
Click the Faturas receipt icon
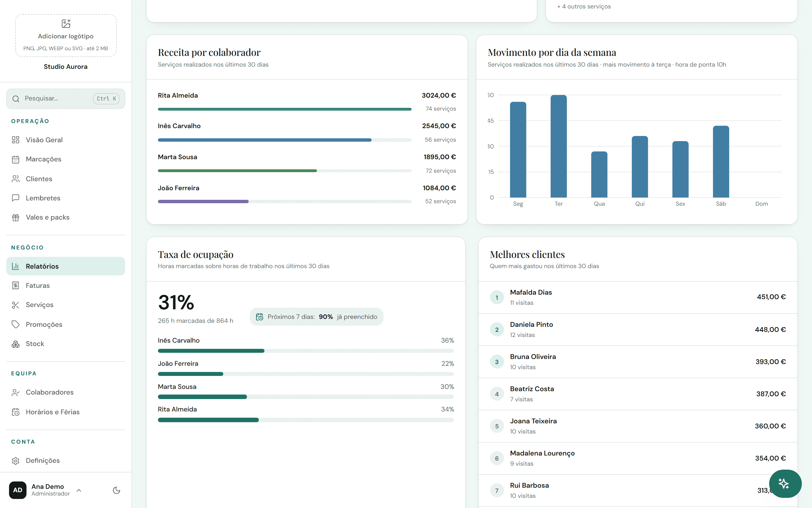pyautogui.click(x=16, y=286)
